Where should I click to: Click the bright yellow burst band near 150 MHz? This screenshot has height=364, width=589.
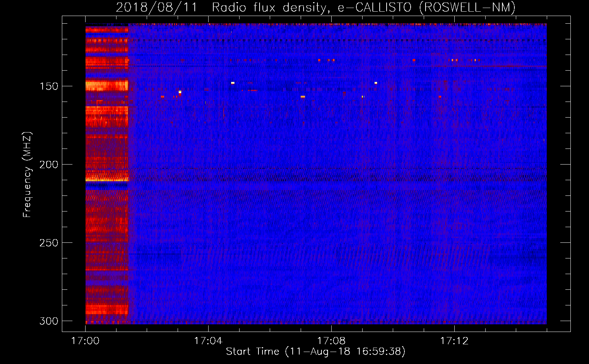[107, 86]
